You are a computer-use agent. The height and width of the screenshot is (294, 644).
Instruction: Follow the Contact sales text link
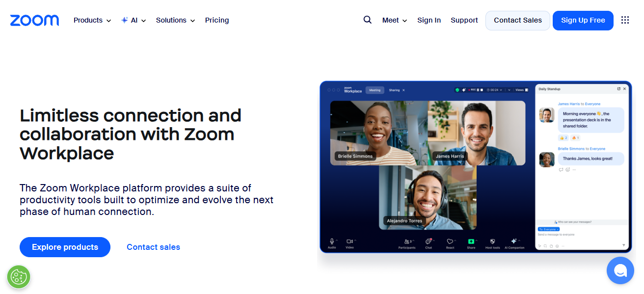coord(153,247)
